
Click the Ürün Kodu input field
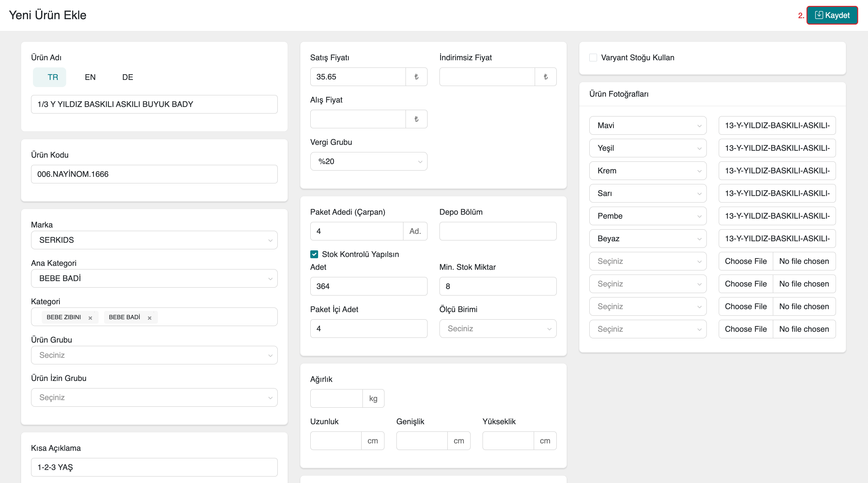click(x=154, y=174)
